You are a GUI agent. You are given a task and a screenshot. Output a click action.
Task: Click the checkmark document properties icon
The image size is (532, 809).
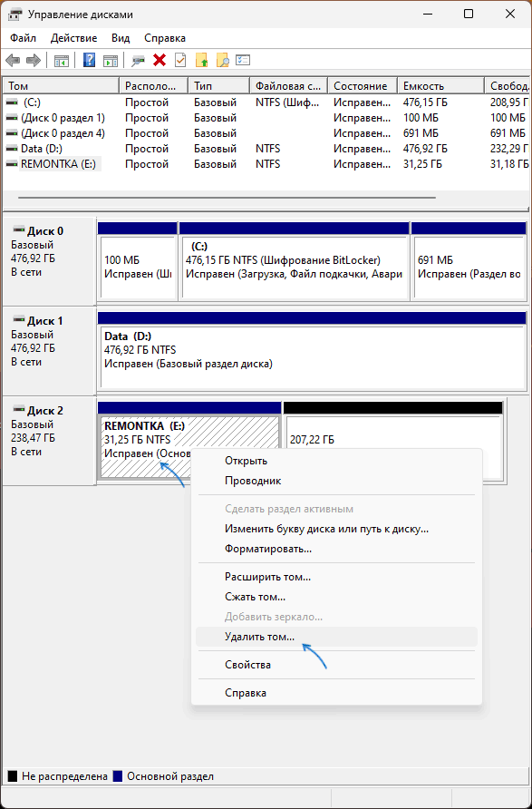point(180,61)
